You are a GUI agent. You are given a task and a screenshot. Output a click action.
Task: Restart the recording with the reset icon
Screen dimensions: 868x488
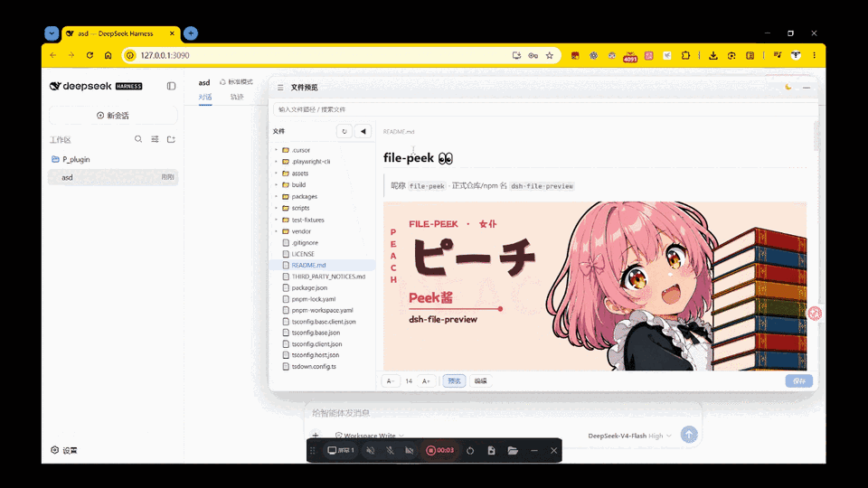pyautogui.click(x=470, y=450)
